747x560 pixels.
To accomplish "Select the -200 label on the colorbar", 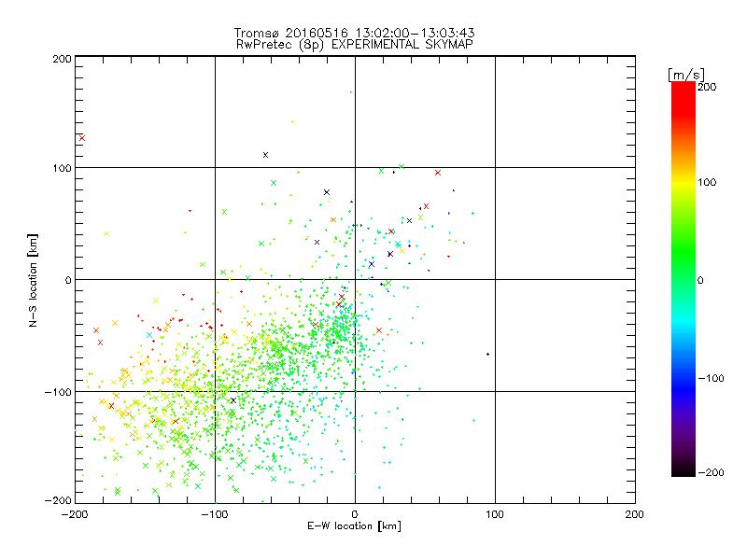I will [712, 472].
